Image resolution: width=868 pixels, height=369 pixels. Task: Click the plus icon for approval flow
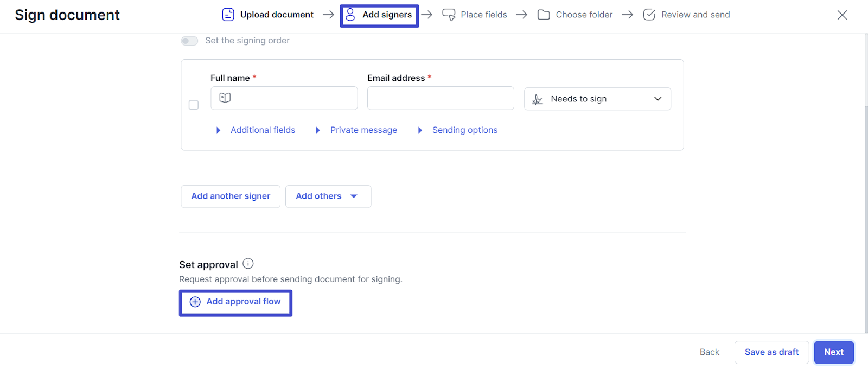[195, 302]
